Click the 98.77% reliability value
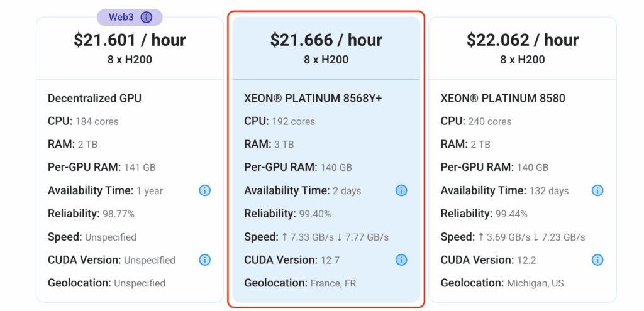This screenshot has width=644, height=311. pos(118,214)
